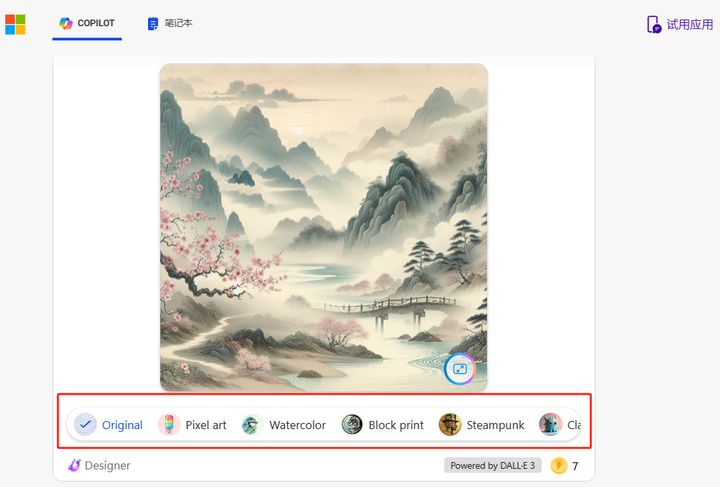The width and height of the screenshot is (720, 487).
Task: Click the notebook icon beside 笔记本
Action: 152,23
